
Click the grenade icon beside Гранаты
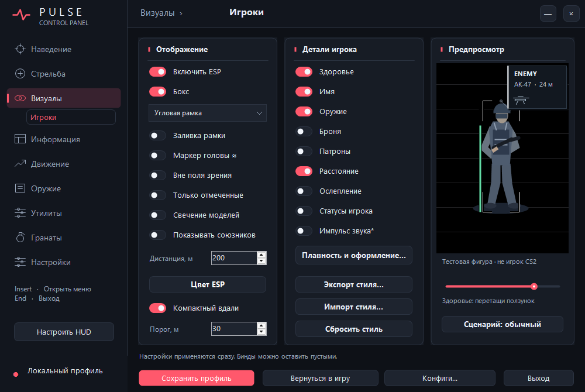(20, 237)
